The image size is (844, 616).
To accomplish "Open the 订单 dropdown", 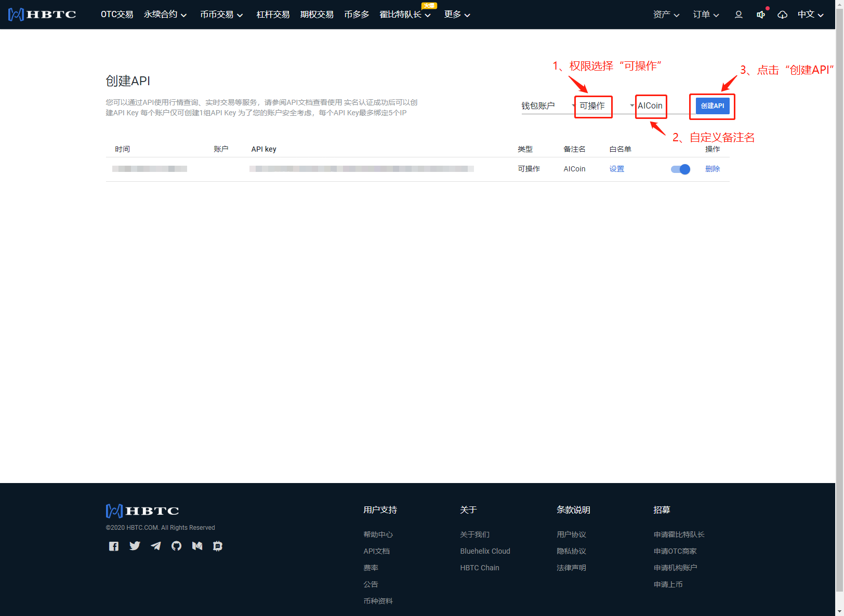I will pos(706,15).
